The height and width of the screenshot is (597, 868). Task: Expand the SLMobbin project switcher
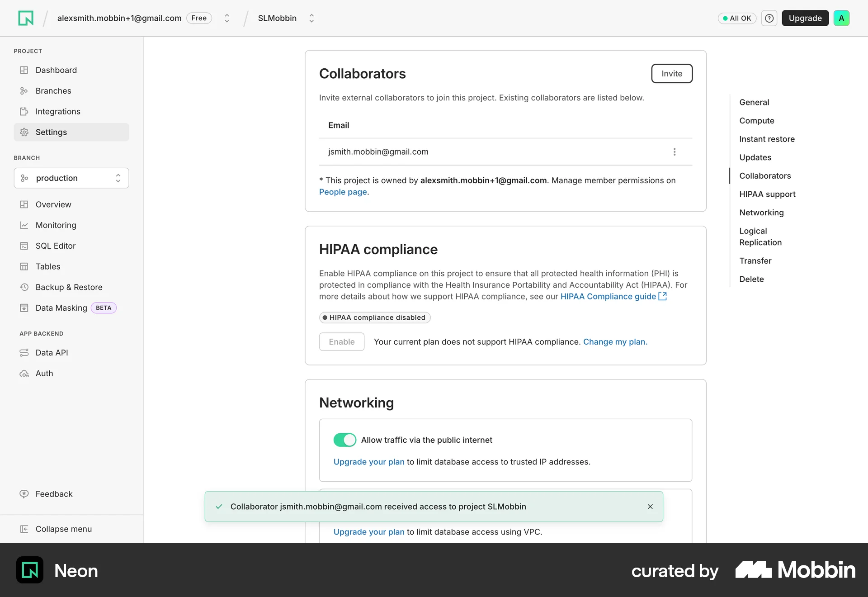(311, 18)
